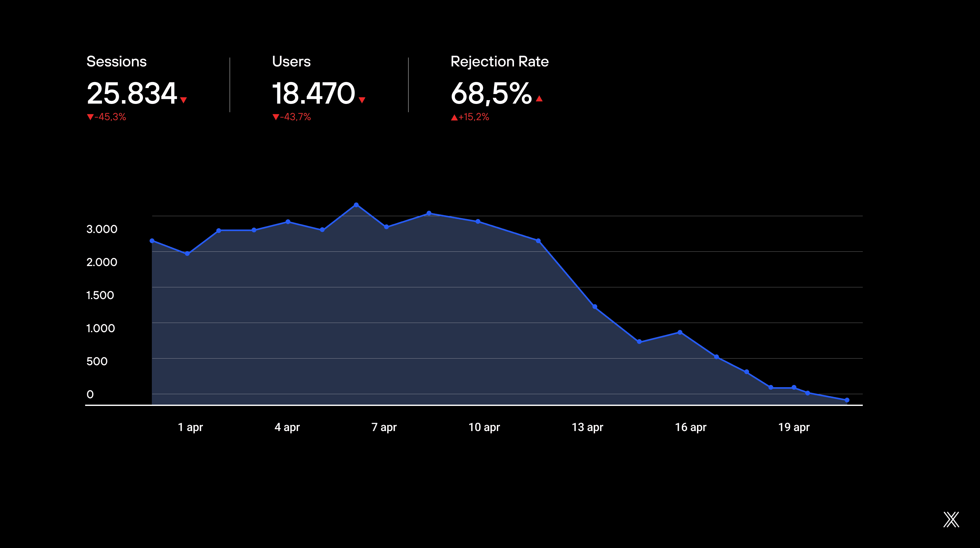Click the 0 y-axis label
The width and height of the screenshot is (980, 548).
90,395
